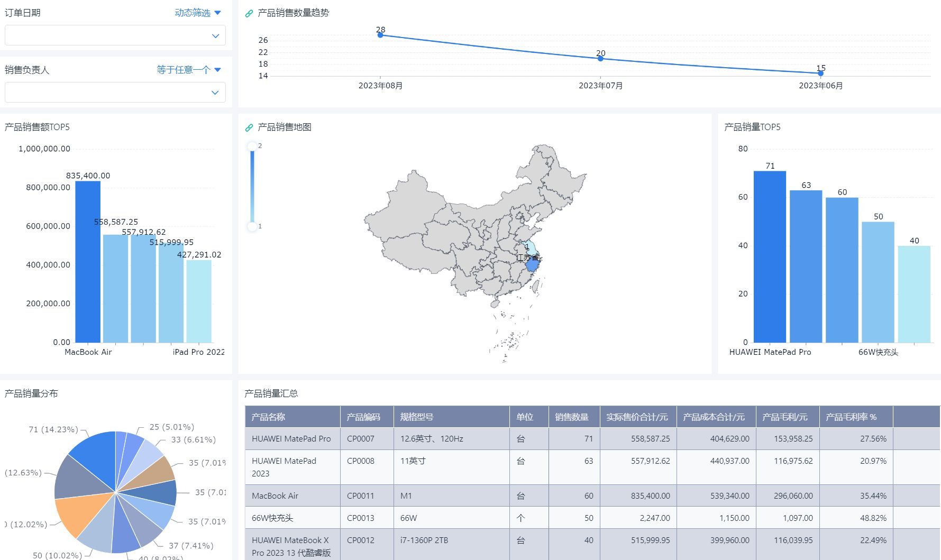Click the 2023年08月 data point valued 28
Viewport: 941px width, 560px height.
[380, 35]
